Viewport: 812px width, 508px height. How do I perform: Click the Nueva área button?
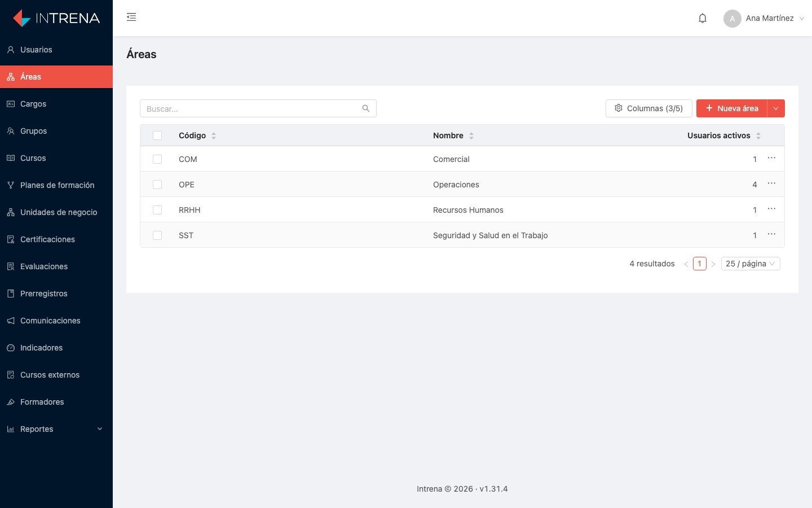click(731, 108)
